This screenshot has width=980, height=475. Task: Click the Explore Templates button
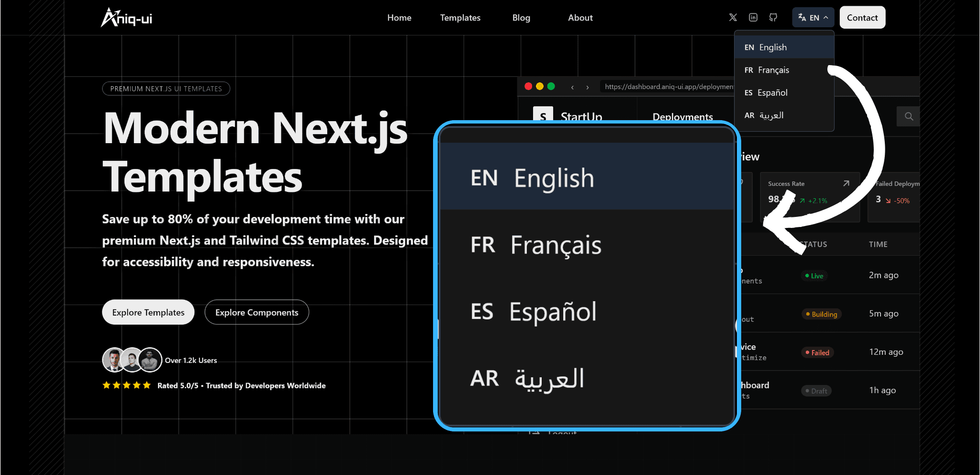148,312
